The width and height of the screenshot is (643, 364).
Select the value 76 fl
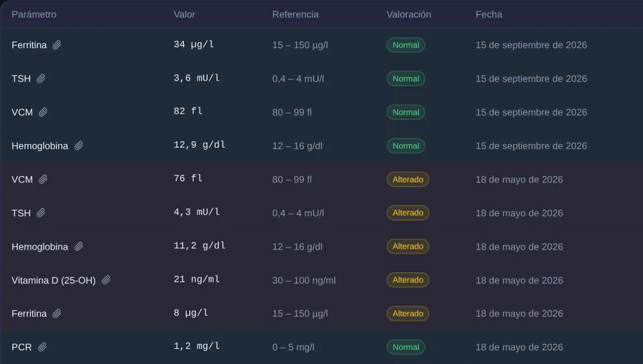pos(188,179)
